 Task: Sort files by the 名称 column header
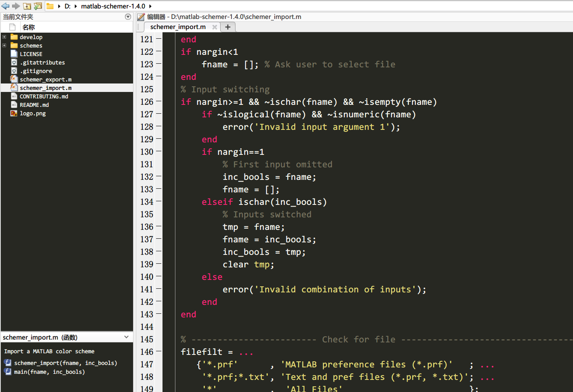tap(29, 27)
